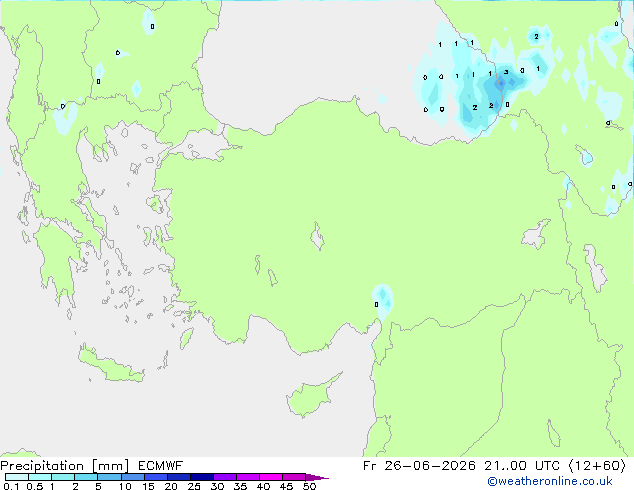634x490 pixels.
Task: Click the island of Cyprus on the map
Action: pos(309,396)
